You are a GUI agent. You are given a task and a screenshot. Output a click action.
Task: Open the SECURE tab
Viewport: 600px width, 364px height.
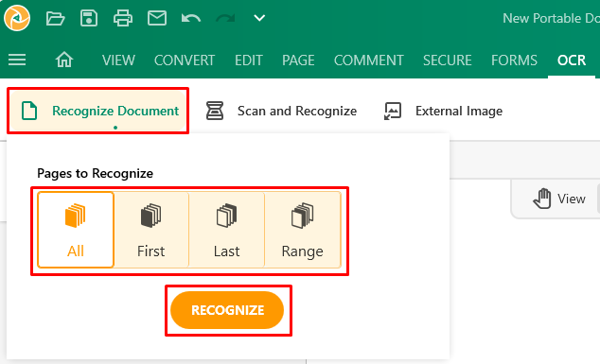[x=448, y=60]
